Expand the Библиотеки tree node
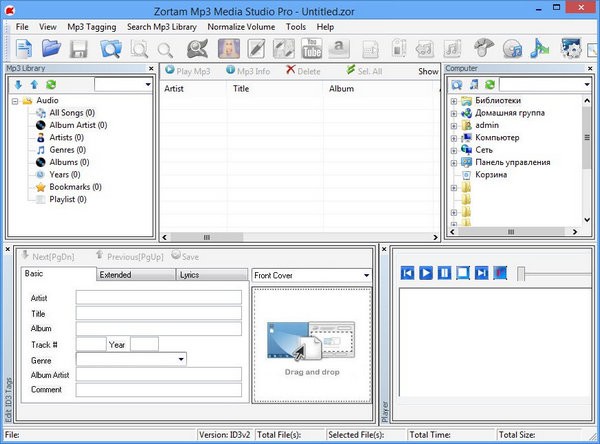 pos(454,102)
